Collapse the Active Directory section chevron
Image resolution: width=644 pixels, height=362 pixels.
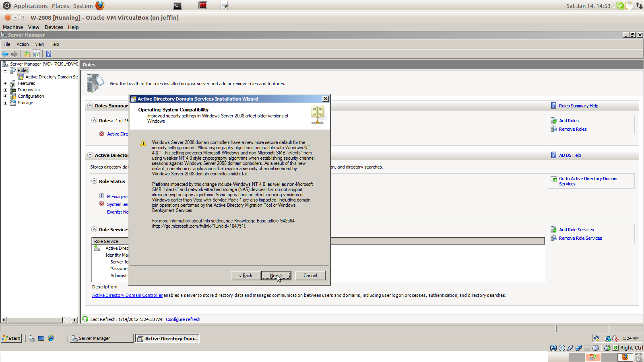(90, 155)
